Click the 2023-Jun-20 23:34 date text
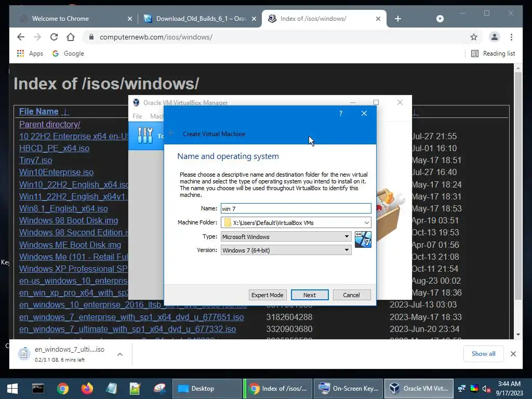The image size is (532, 399). pyautogui.click(x=424, y=329)
